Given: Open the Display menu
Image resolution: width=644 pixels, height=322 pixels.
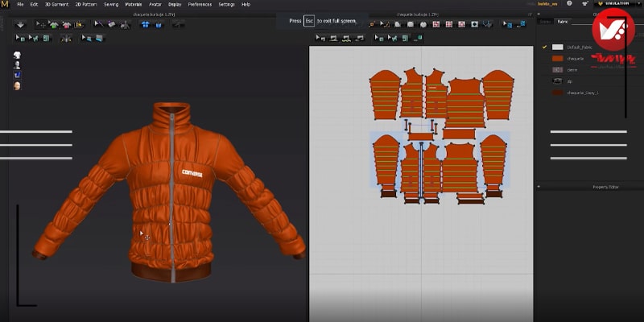Looking at the screenshot, I should pos(175,4).
